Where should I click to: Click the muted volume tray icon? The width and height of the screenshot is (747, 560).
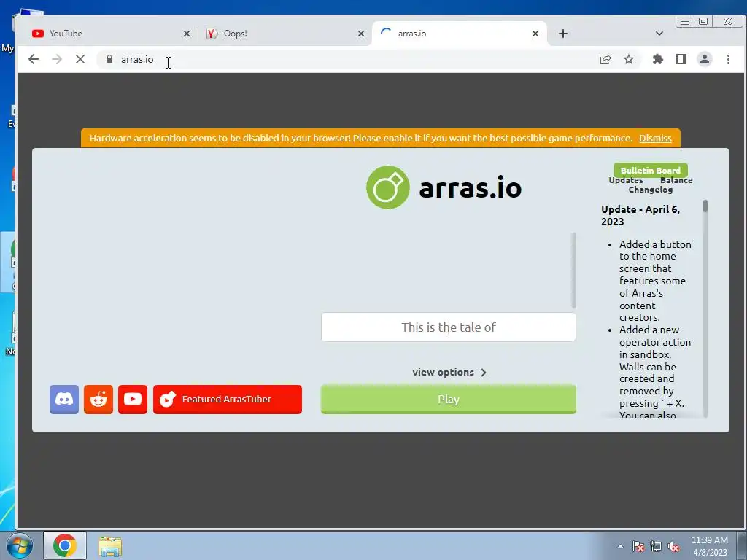click(673, 546)
